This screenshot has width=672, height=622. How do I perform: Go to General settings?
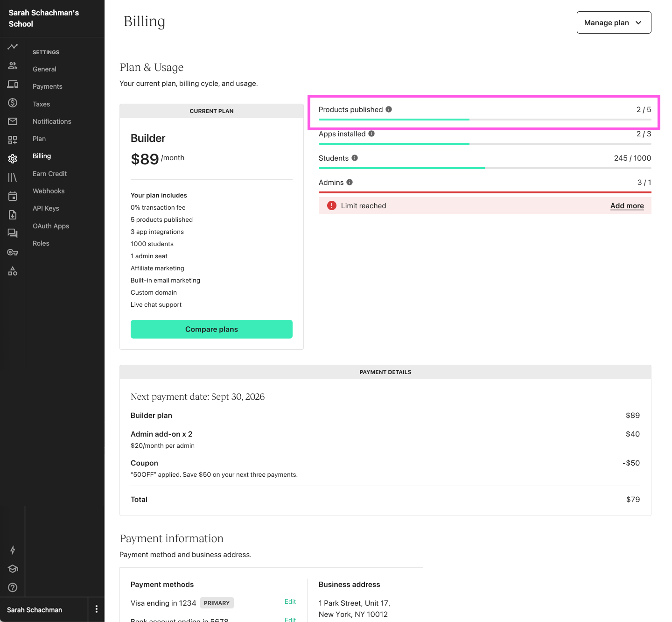pyautogui.click(x=44, y=69)
